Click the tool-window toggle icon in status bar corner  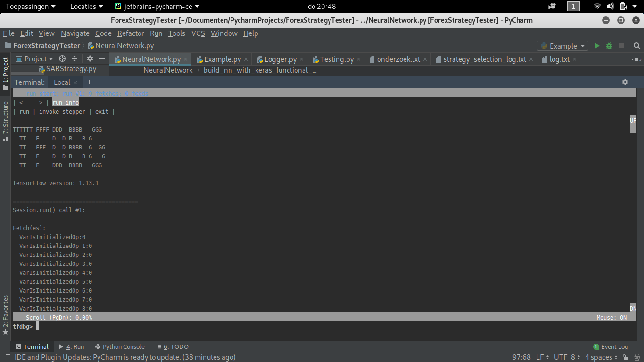click(x=7, y=357)
